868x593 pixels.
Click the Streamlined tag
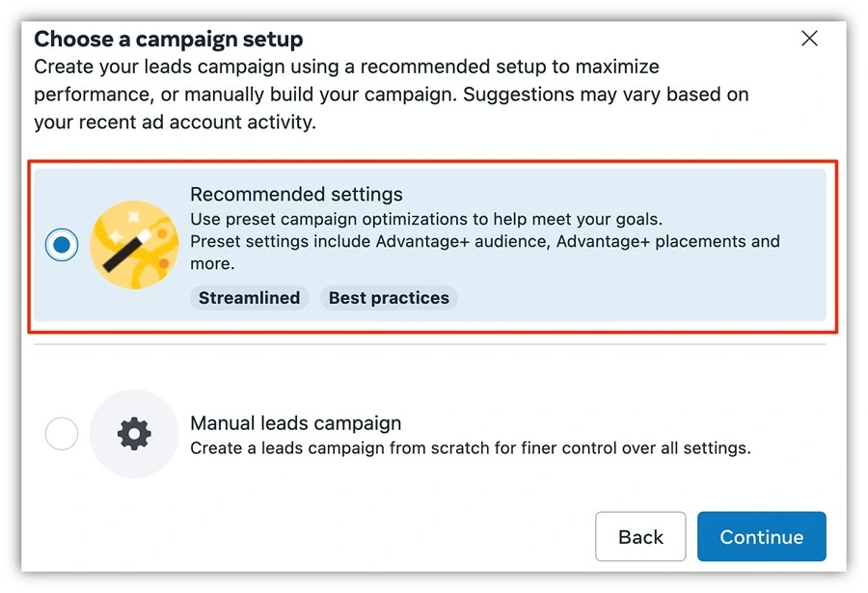click(x=249, y=298)
